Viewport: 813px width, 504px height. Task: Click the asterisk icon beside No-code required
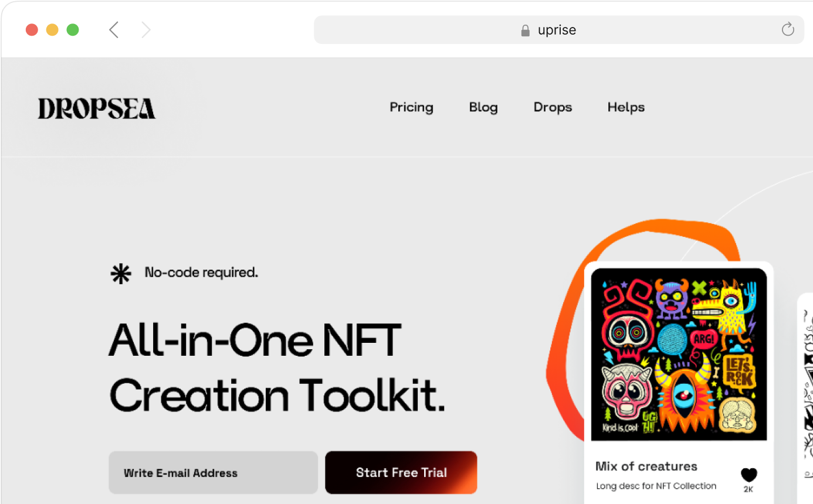(121, 274)
